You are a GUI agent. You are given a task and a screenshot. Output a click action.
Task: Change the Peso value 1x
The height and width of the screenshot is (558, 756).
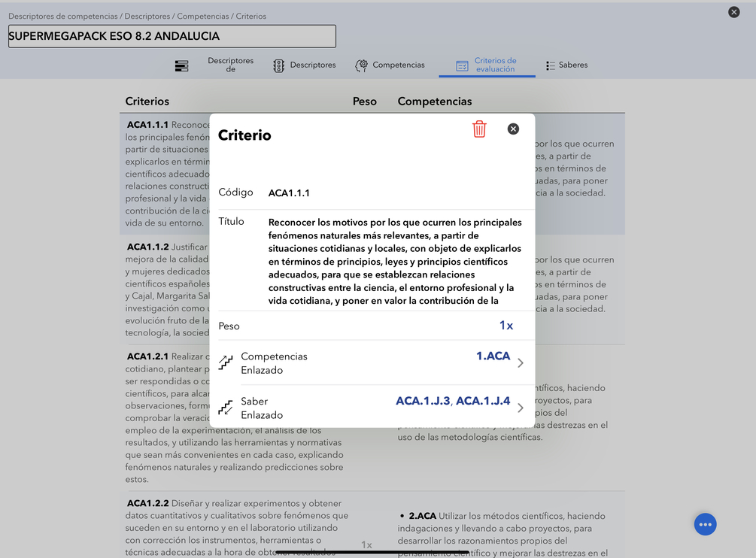click(506, 326)
